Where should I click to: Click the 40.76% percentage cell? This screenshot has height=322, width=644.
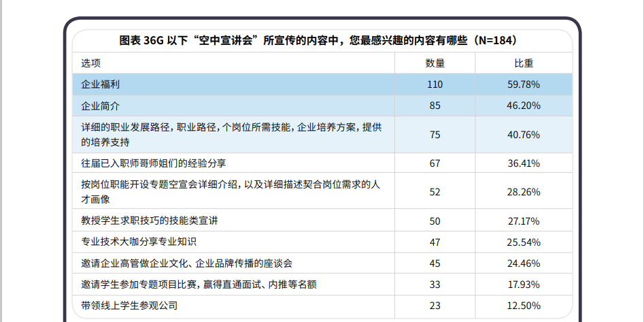pyautogui.click(x=524, y=135)
